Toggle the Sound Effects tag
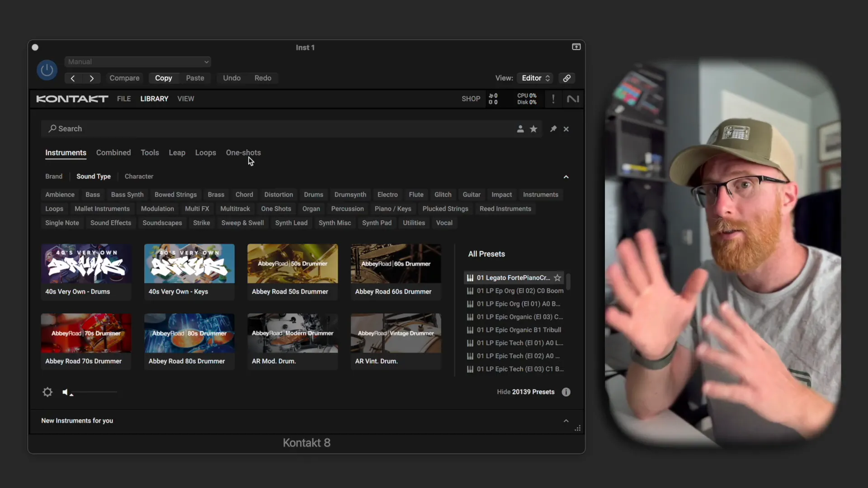868x488 pixels. tap(110, 223)
